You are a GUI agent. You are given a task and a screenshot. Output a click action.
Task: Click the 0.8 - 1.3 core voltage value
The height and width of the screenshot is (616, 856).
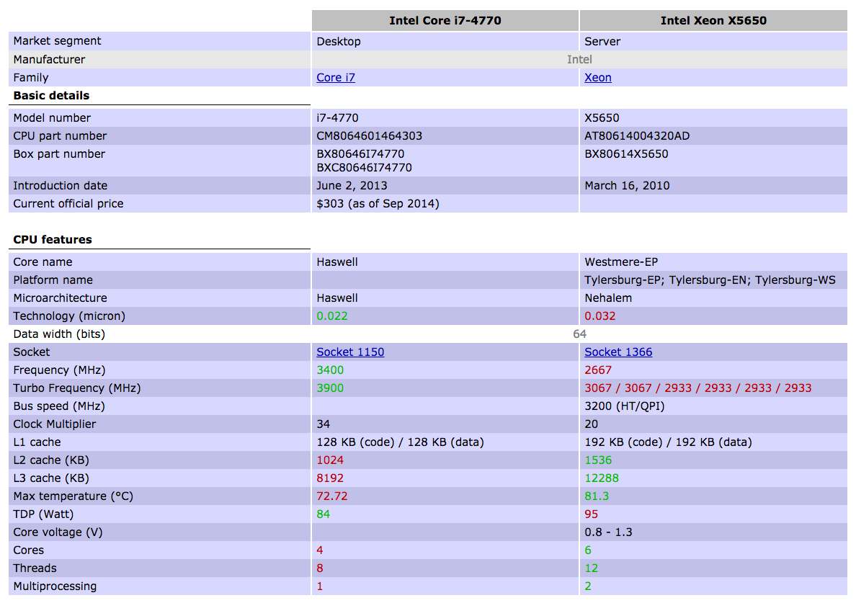pos(608,532)
